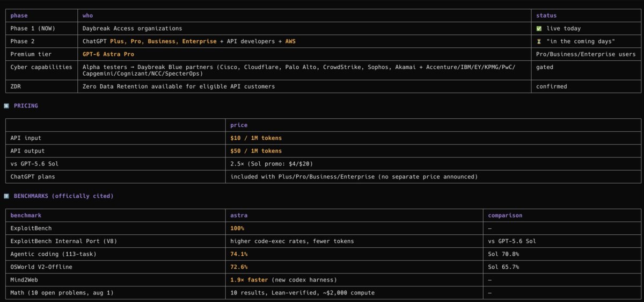
Task: Click the 'ExploitBench' label in the 100% row
Action: coord(31,228)
